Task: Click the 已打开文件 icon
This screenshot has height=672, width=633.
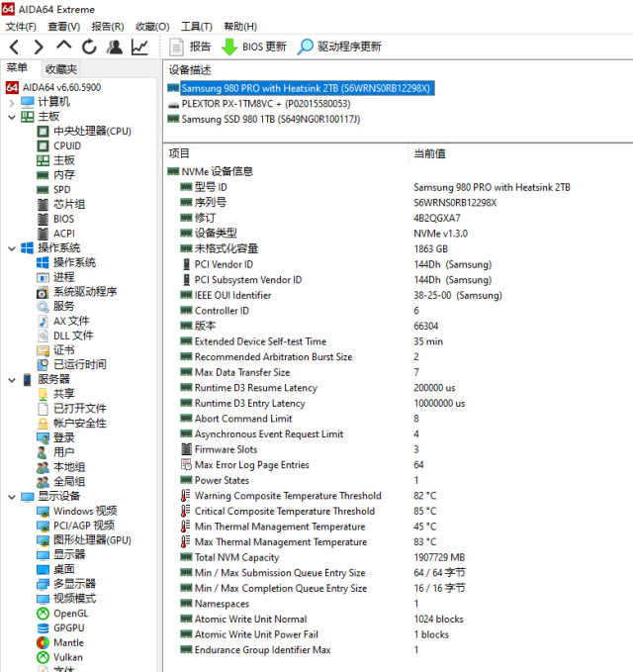Action: coord(43,409)
